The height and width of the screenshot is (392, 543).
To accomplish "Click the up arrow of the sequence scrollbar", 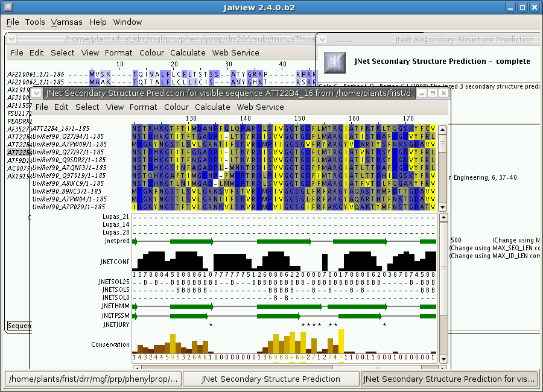I will [442, 130].
